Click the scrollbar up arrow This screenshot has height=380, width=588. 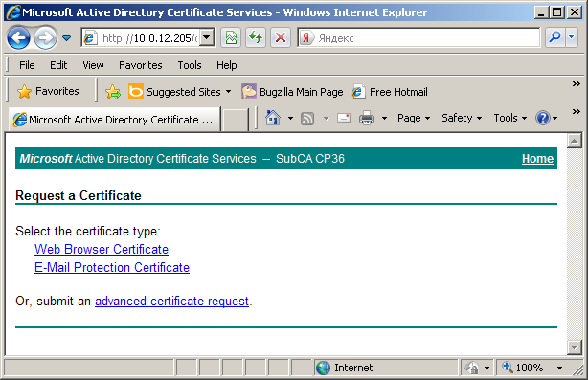[575, 141]
